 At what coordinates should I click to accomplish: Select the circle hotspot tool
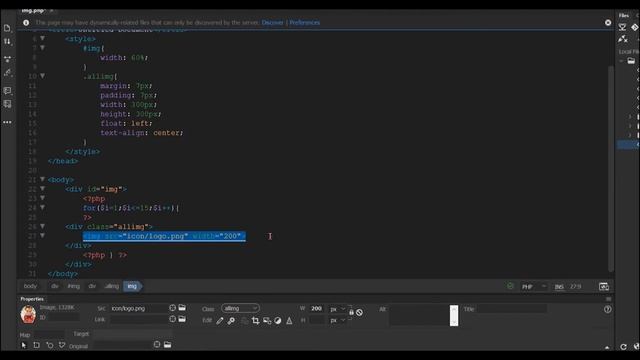49,345
